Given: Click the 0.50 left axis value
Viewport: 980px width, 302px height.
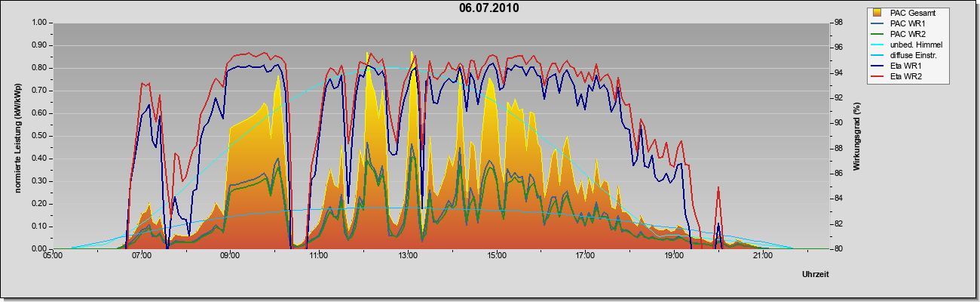Looking at the screenshot, I should 38,136.
